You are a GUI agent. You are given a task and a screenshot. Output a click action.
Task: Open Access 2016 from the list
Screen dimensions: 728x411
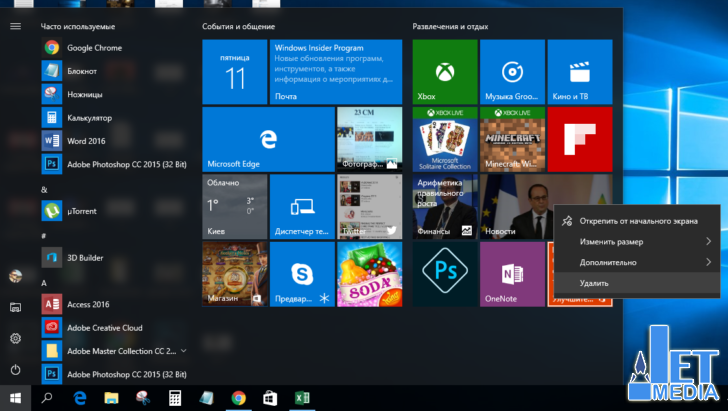(114, 305)
